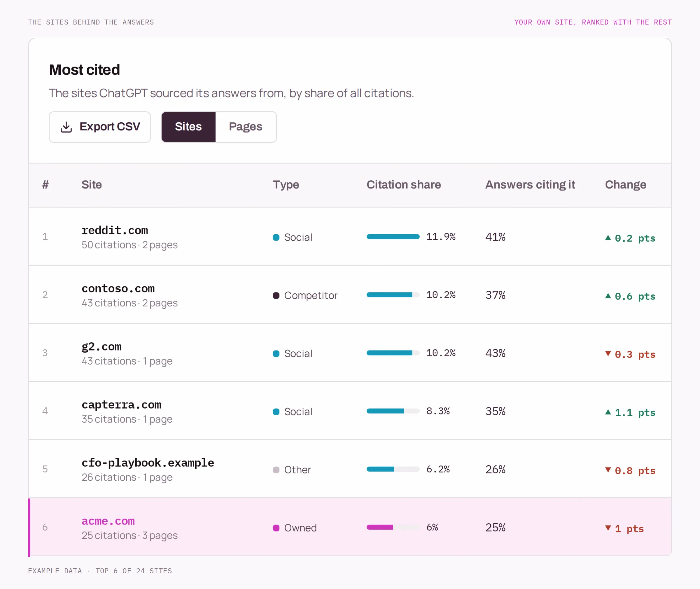This screenshot has width=700, height=589.
Task: Open the g2.com site row
Action: (350, 353)
